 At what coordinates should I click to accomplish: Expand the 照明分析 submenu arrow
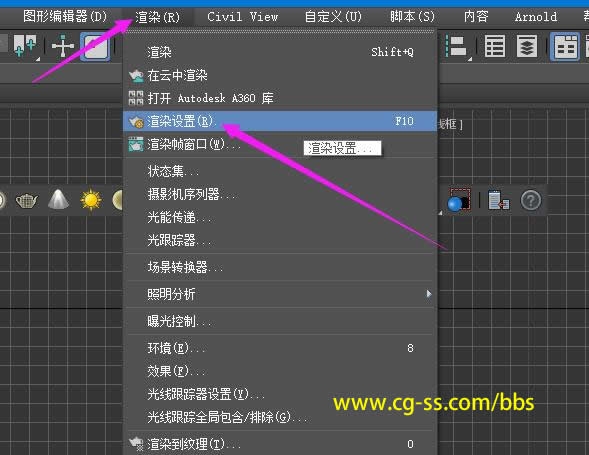429,294
